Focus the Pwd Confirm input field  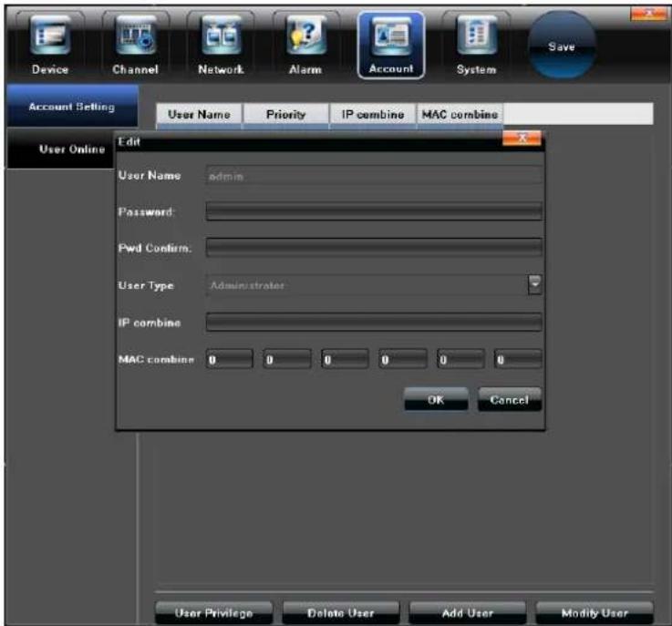(374, 248)
